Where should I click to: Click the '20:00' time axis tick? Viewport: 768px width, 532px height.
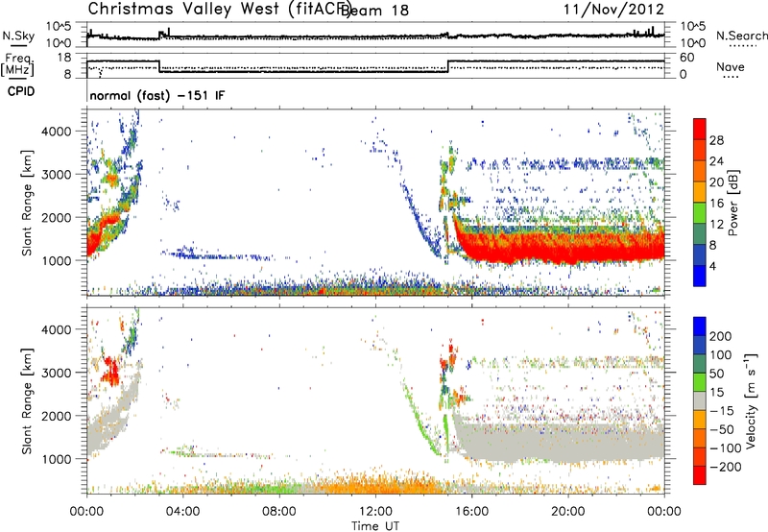567,512
